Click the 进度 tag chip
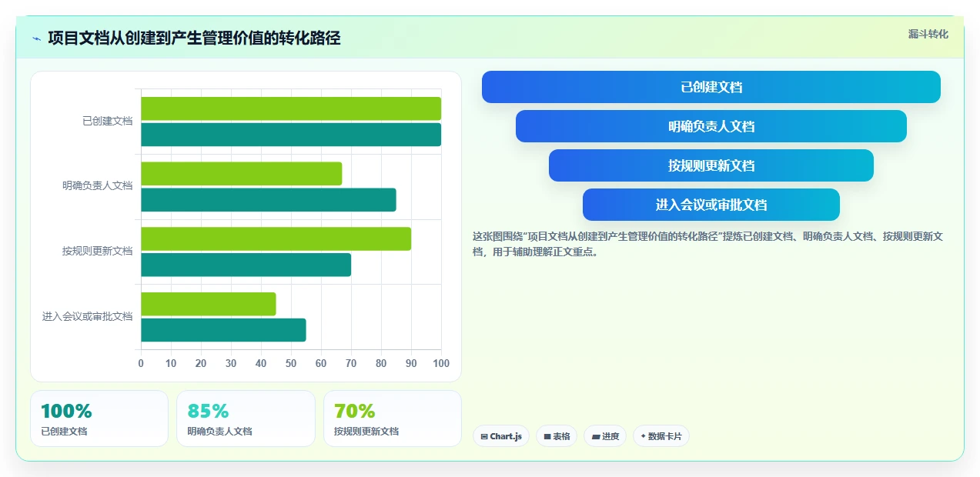 pyautogui.click(x=605, y=436)
